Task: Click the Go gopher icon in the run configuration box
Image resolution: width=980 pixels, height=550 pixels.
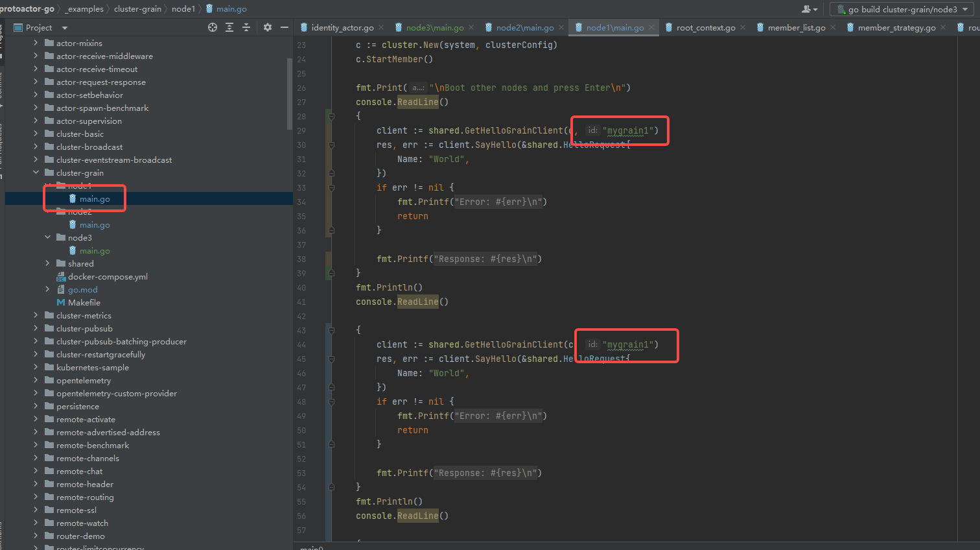Action: pos(842,8)
